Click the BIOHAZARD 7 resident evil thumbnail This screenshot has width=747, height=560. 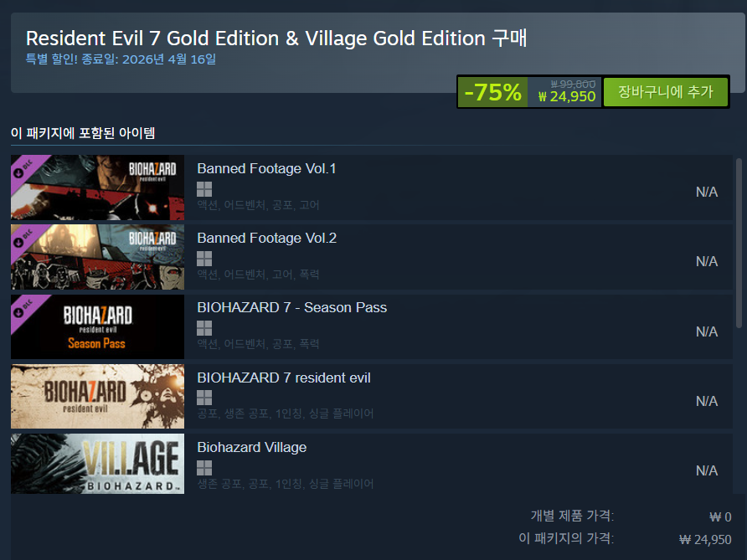[x=97, y=396]
